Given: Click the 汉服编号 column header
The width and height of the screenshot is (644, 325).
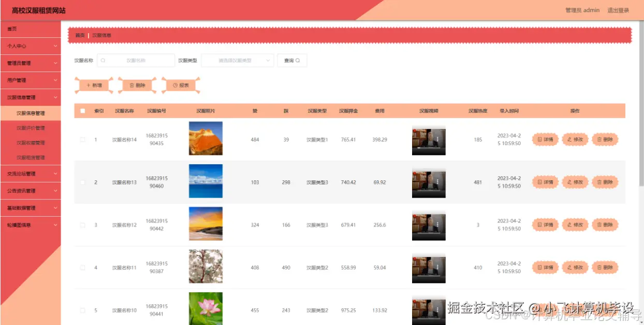Looking at the screenshot, I should [156, 111].
